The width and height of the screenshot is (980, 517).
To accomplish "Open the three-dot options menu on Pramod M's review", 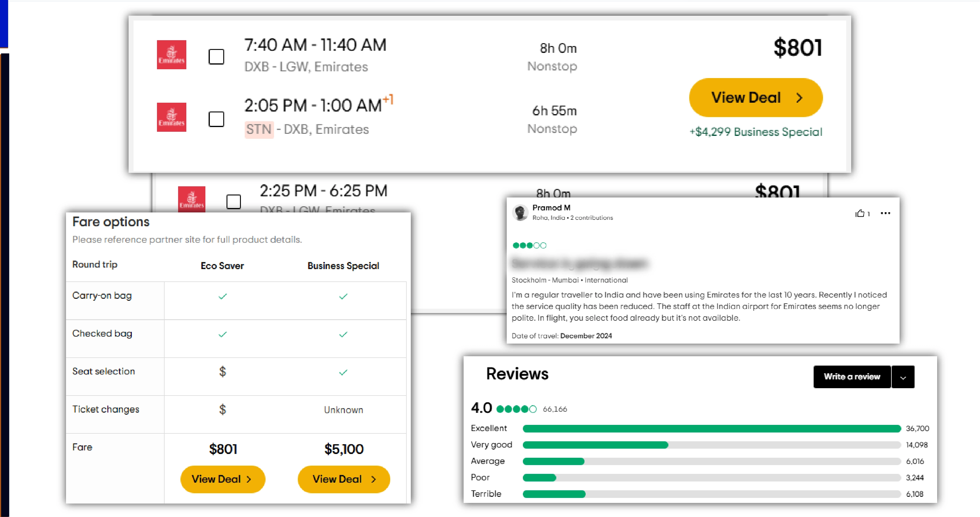I will (885, 213).
